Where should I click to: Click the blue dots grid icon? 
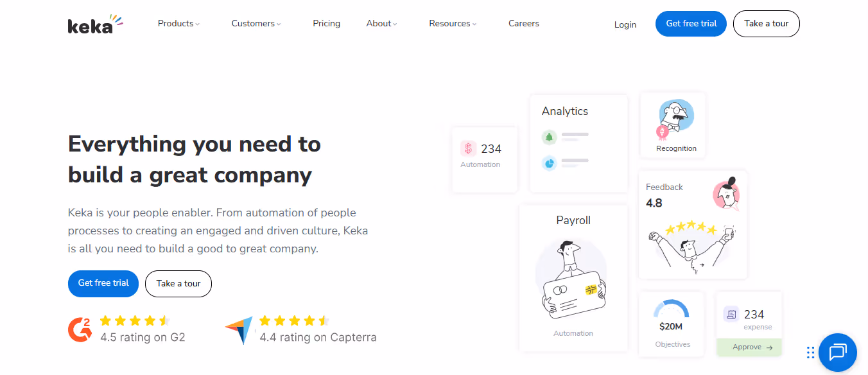point(810,353)
